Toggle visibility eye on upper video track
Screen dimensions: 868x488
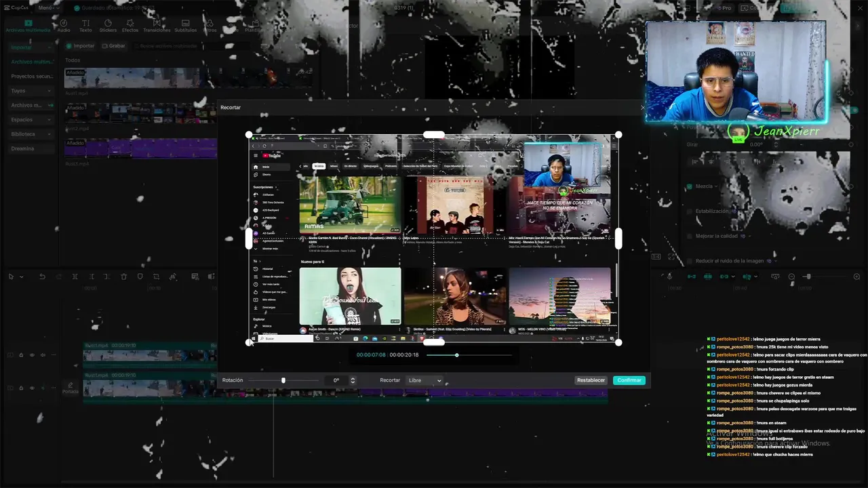coord(32,354)
